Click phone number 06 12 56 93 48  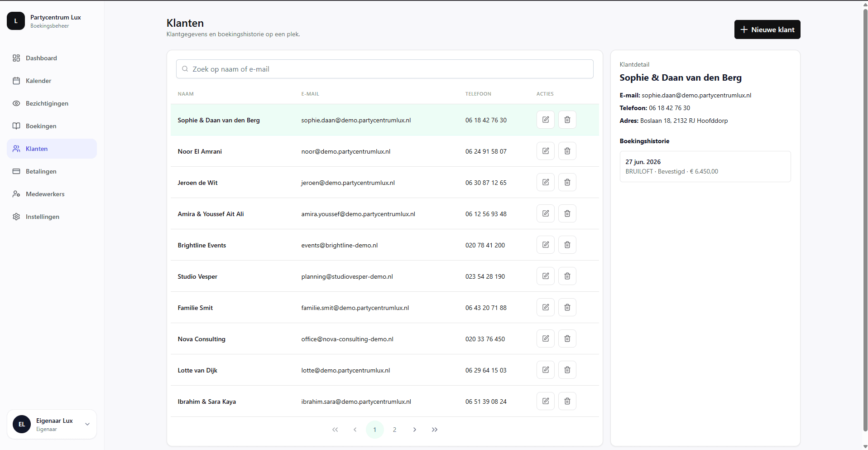(x=486, y=214)
